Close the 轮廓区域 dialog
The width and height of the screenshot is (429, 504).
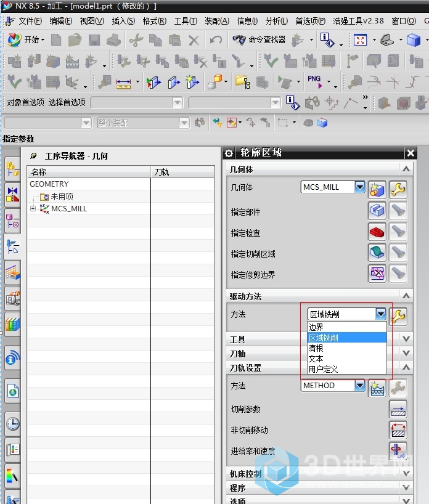[411, 153]
